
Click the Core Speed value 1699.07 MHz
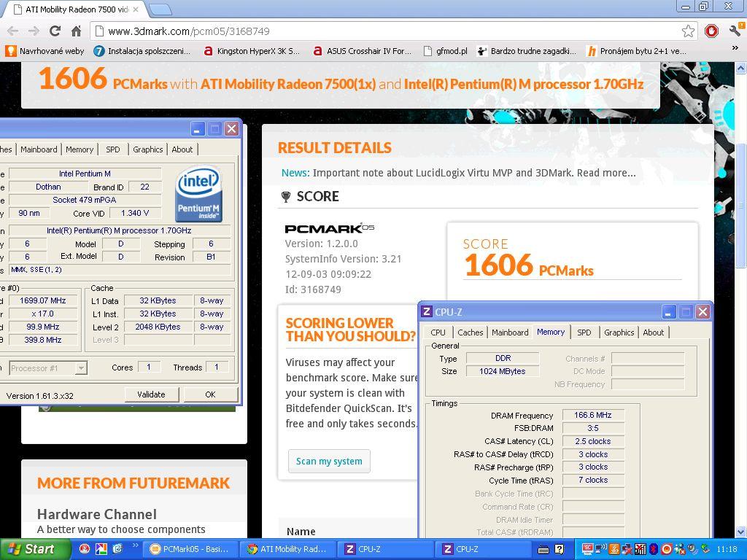point(43,300)
